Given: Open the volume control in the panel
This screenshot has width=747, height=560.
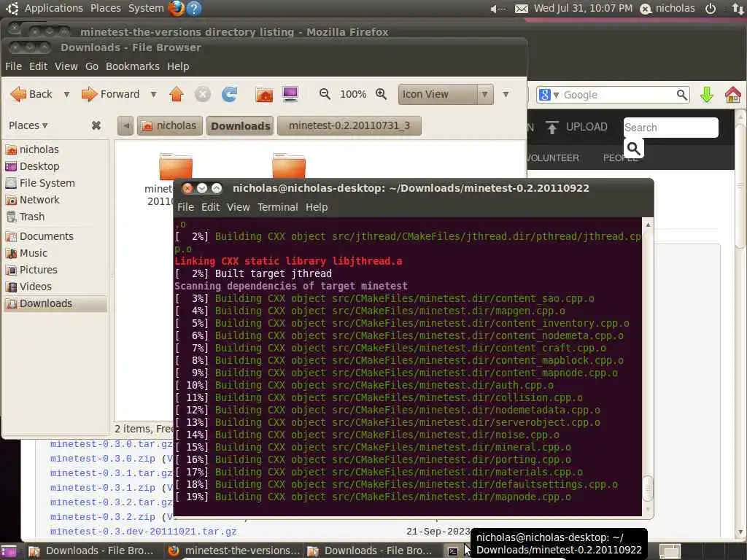Looking at the screenshot, I should pos(498,9).
